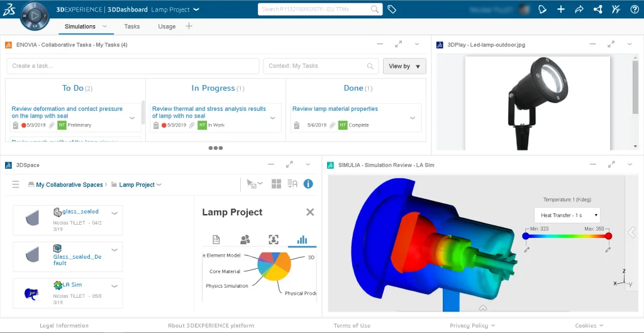Click the 6WTags tag icon
This screenshot has height=333, width=644.
392,9
